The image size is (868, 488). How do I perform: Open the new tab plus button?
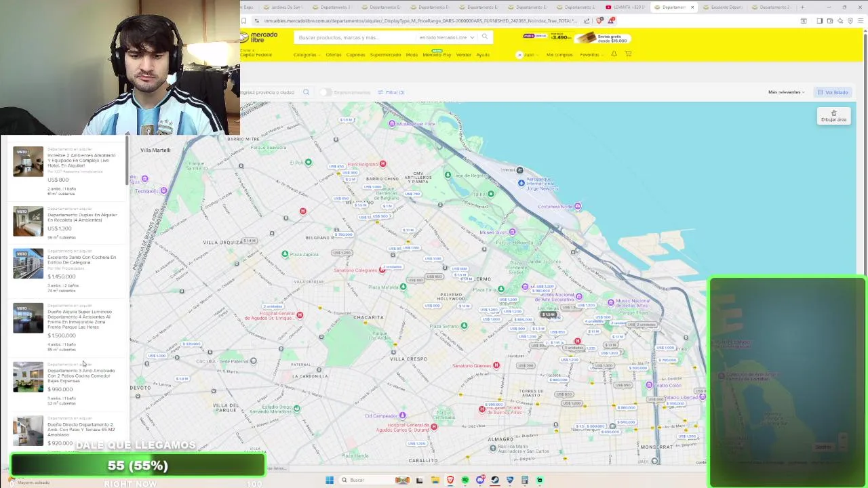[802, 7]
